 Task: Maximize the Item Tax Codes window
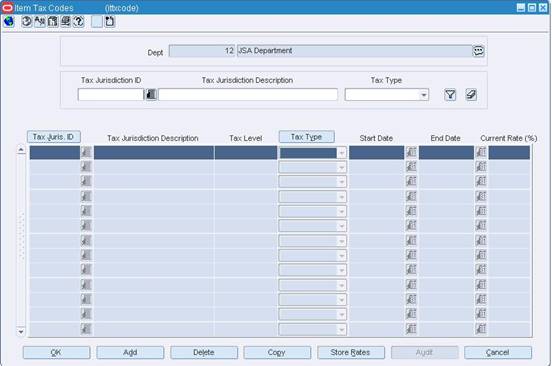[532, 8]
